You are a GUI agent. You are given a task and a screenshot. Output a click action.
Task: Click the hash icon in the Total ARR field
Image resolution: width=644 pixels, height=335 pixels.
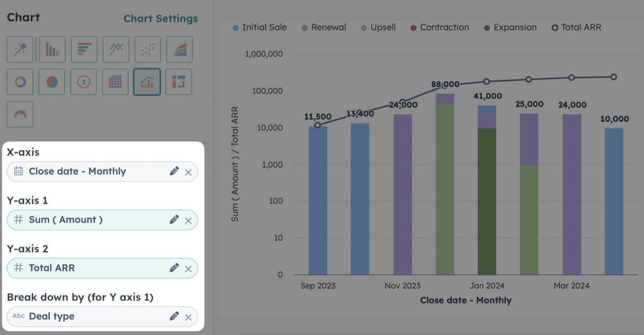(x=18, y=267)
